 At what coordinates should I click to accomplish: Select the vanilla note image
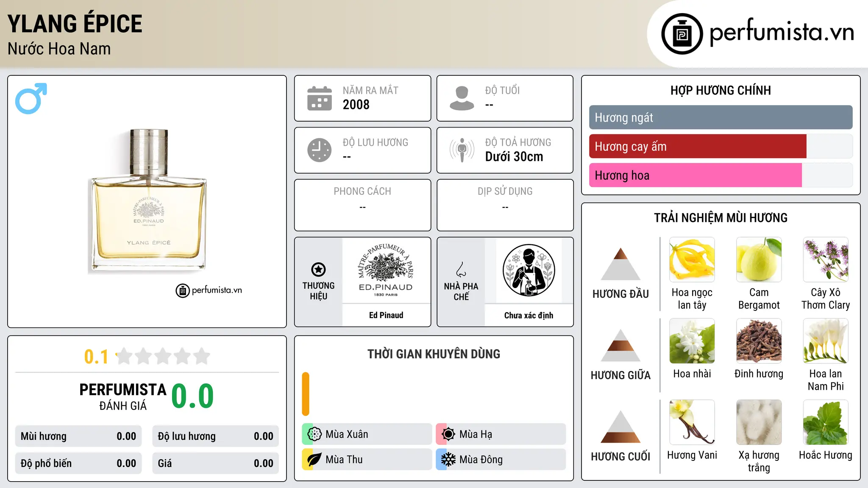click(692, 422)
